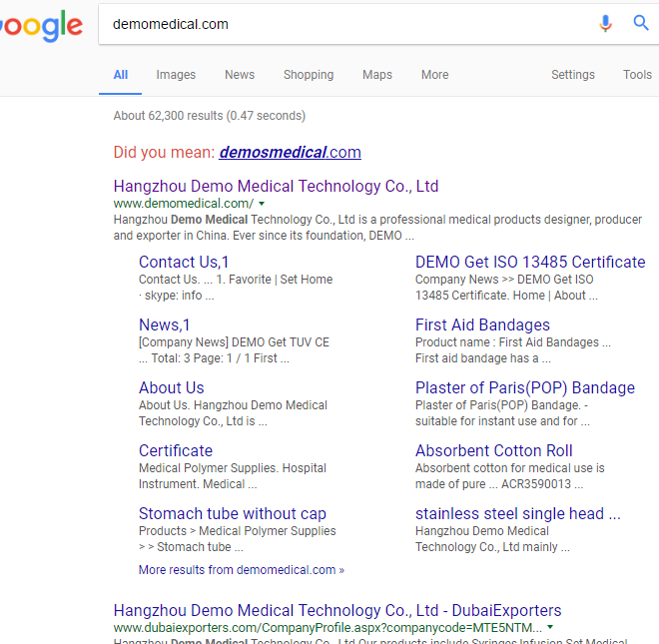Open the About Us sitelink
The height and width of the screenshot is (644, 659).
[172, 388]
